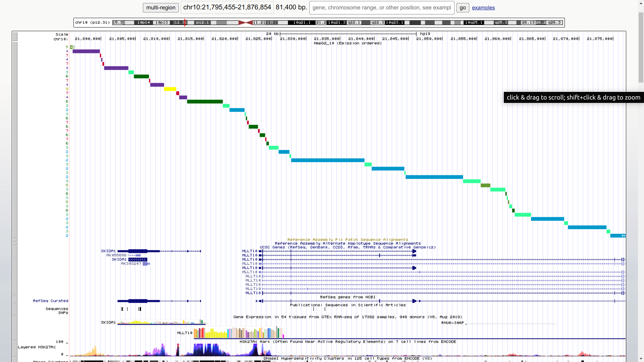Click Reference Assembly Fix Patch Sequence Alignments title

tap(348, 240)
